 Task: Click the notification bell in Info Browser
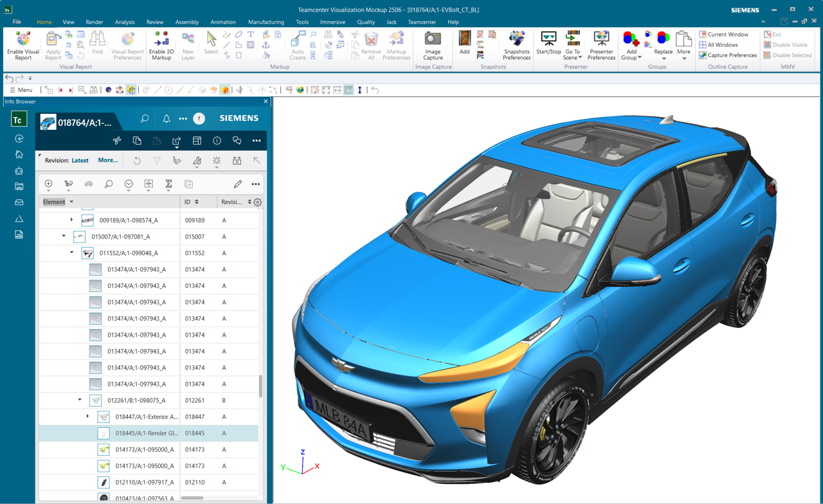pos(166,119)
